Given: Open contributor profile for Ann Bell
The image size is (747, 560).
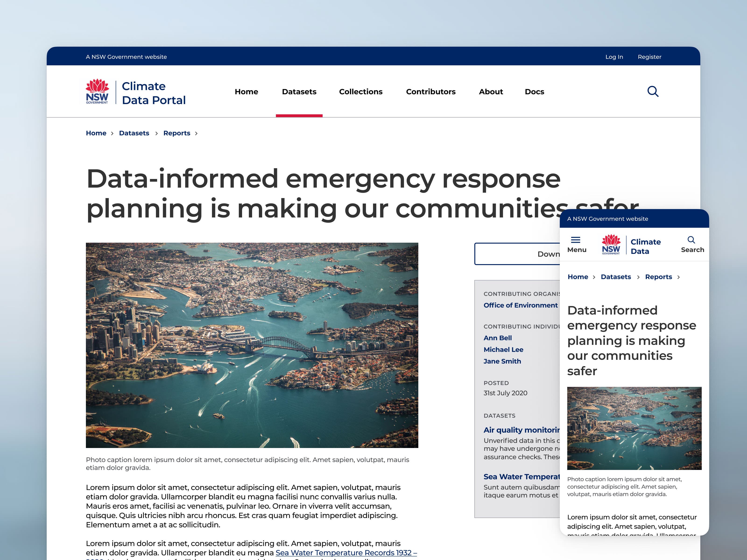Looking at the screenshot, I should click(x=497, y=338).
